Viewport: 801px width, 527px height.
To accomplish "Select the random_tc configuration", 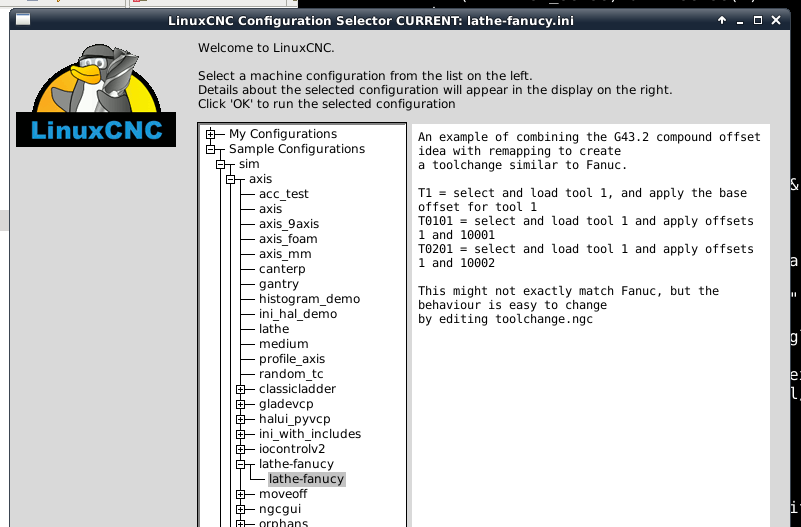I will coord(291,374).
